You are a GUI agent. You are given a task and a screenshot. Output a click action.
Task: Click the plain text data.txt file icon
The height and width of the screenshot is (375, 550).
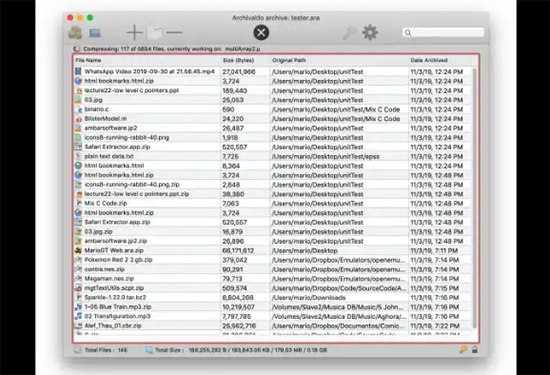point(79,156)
